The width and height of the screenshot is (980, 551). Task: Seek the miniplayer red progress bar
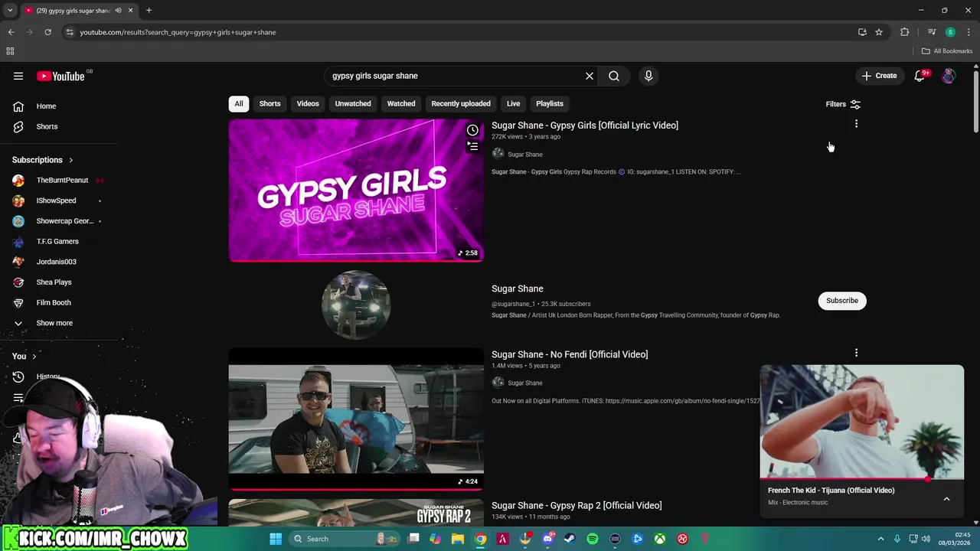coord(862,478)
